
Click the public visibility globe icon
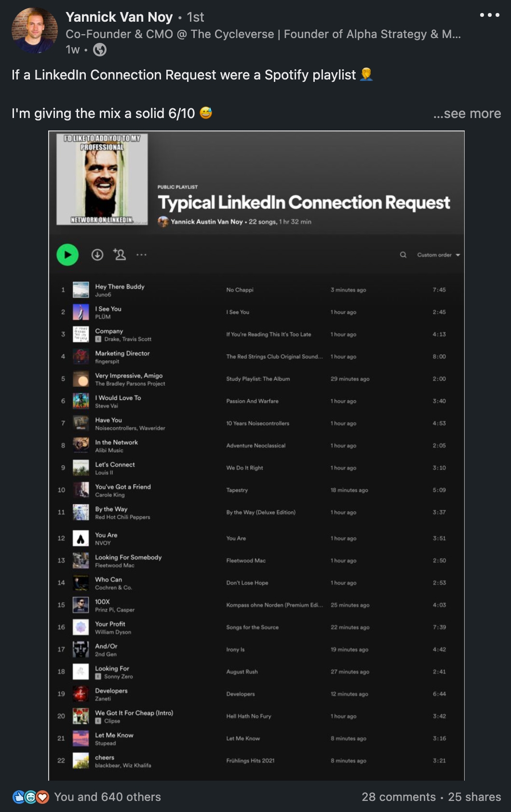click(x=100, y=50)
